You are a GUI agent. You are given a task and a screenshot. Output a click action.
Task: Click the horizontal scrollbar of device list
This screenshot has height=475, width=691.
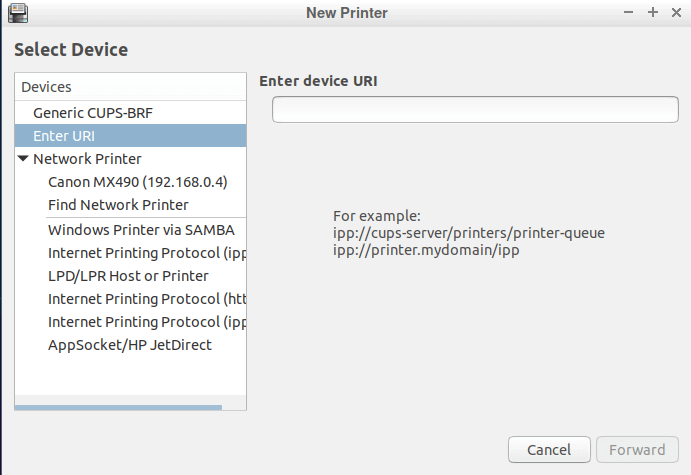pos(118,408)
